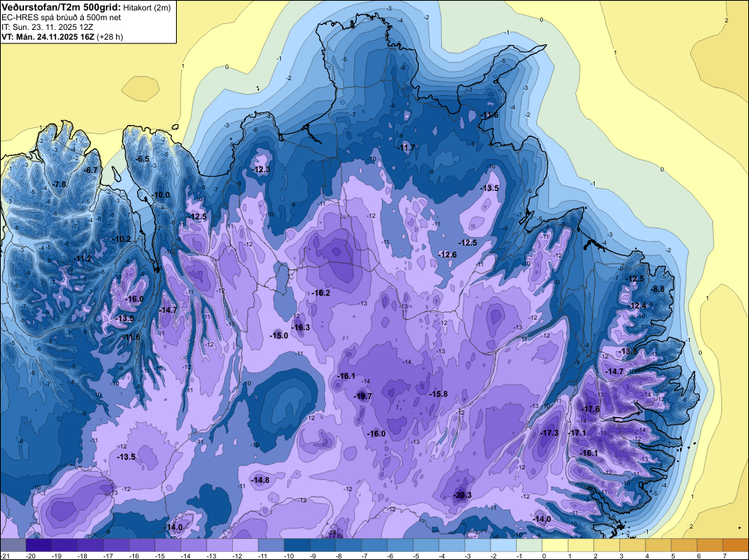Image resolution: width=749 pixels, height=560 pixels.
Task: Click the -20.3 temperature label
Action: pos(462,495)
